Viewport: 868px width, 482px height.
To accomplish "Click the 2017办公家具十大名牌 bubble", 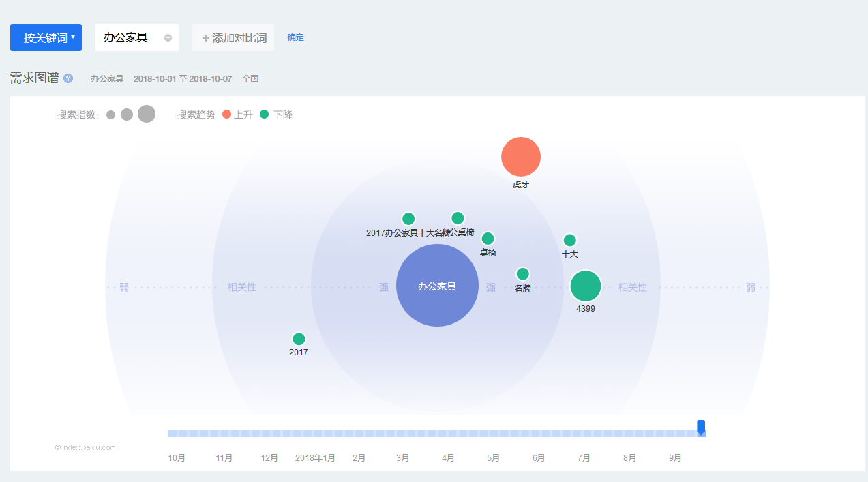I will (x=408, y=219).
